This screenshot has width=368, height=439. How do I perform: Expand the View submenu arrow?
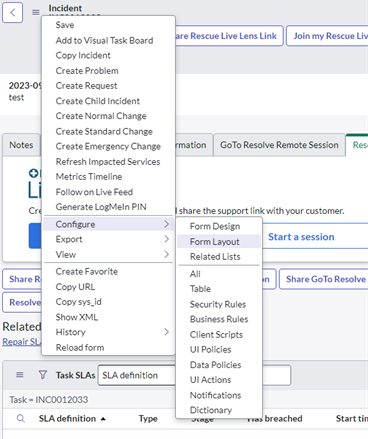pos(167,254)
